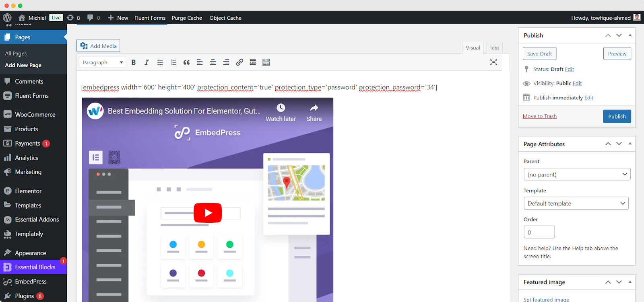Open Templates in sidebar
This screenshot has height=302, width=644.
[33, 205]
